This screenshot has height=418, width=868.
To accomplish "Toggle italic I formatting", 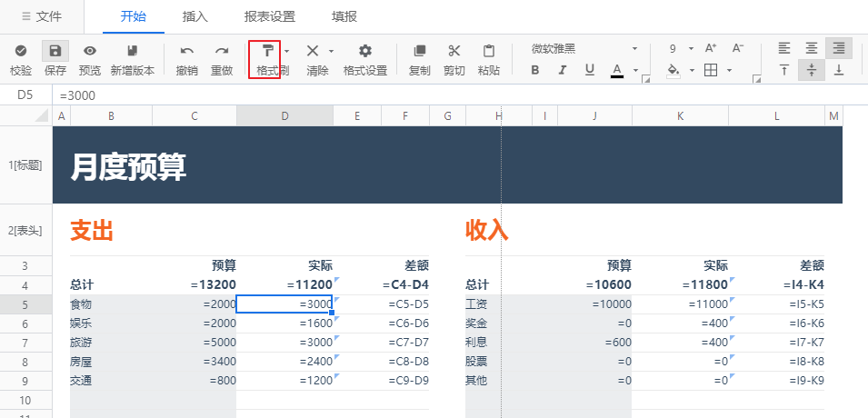I will coord(563,70).
